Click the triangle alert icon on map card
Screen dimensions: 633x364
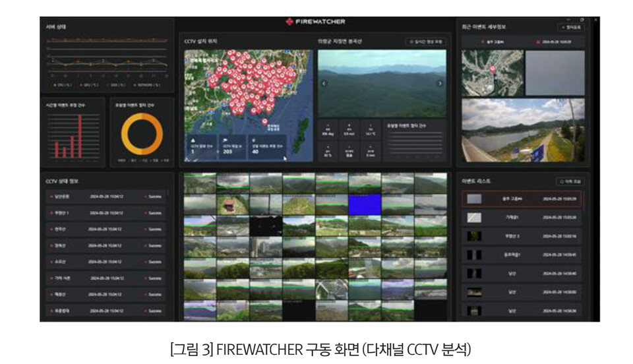(x=193, y=139)
